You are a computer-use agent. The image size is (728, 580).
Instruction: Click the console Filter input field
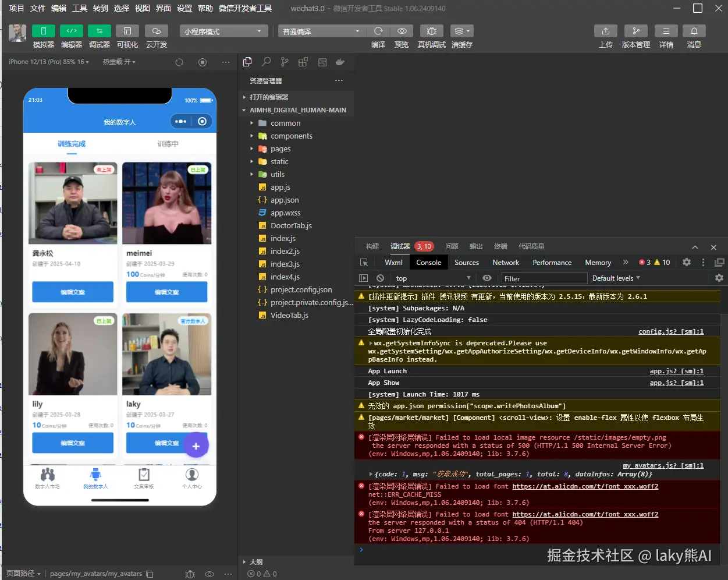(x=545, y=278)
